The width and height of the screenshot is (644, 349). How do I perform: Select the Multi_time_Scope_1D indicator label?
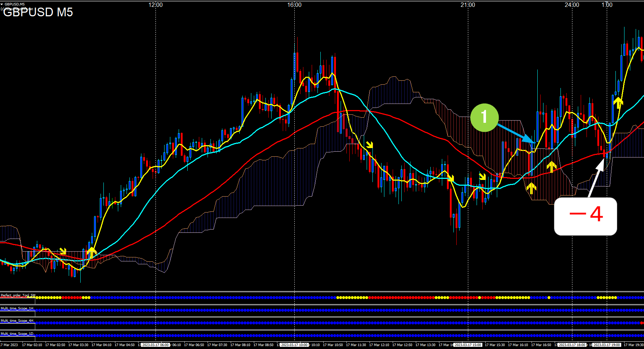[x=17, y=334]
